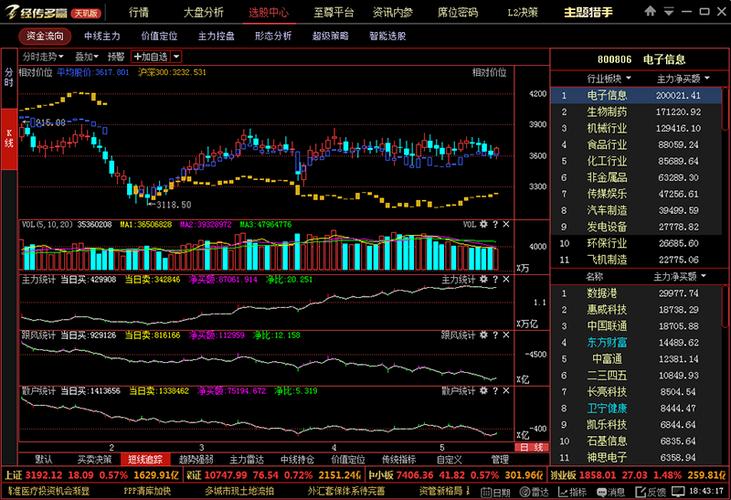The height and width of the screenshot is (500, 731).
Task: Close the 散户统计 indicator panel
Action: [x=506, y=390]
